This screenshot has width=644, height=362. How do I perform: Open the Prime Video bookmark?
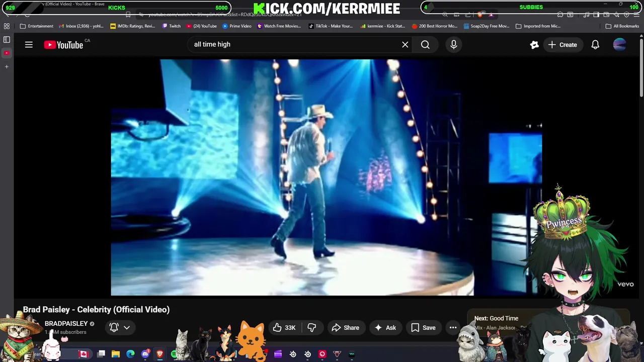236,26
